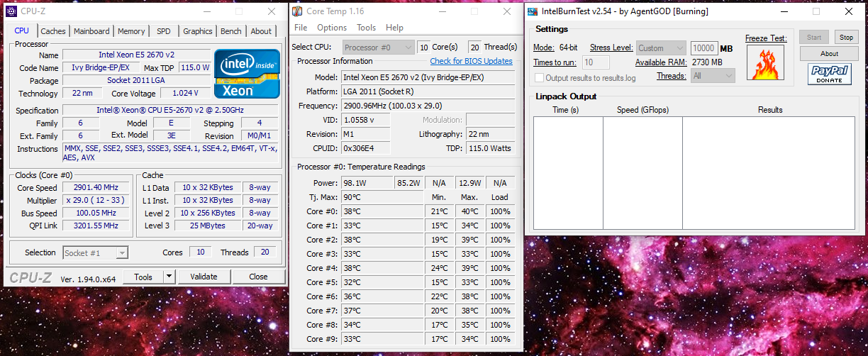Click the Time (s) column header
The width and height of the screenshot is (868, 356).
[x=566, y=110]
